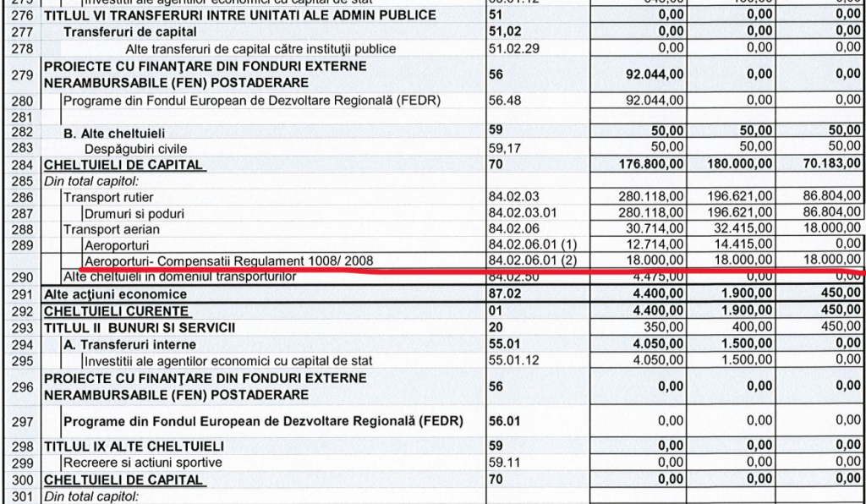Viewport: 866px width, 504px height.
Task: Select 'Recreere si actiuni sportive'
Action: (x=142, y=462)
